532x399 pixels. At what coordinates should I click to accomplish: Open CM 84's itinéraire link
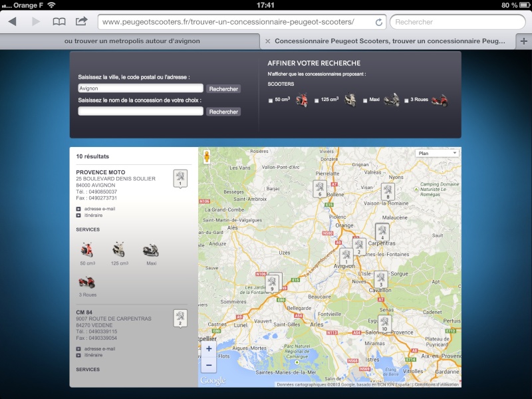[93, 355]
